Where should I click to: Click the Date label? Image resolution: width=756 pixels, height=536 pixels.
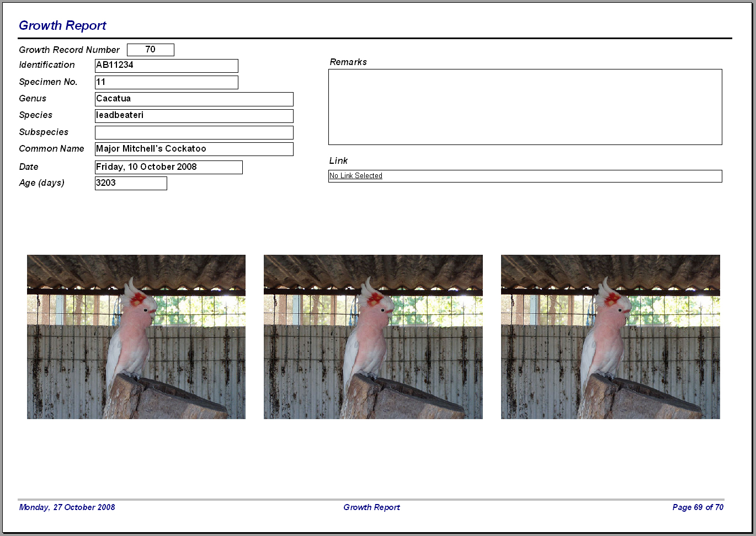[29, 167]
